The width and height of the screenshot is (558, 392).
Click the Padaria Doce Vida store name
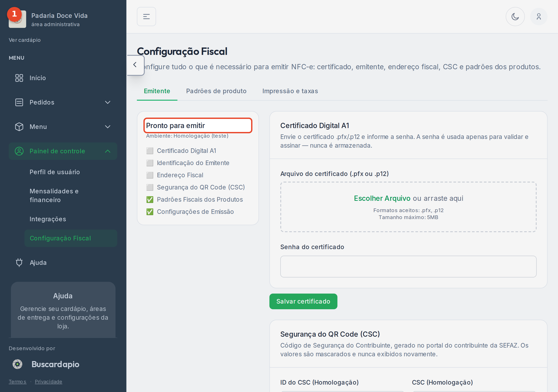tap(59, 15)
